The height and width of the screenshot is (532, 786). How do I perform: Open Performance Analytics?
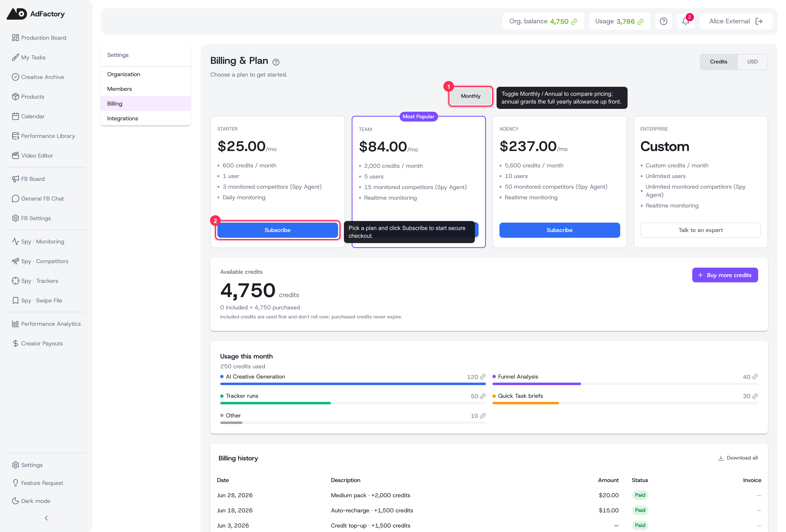[x=46, y=323]
